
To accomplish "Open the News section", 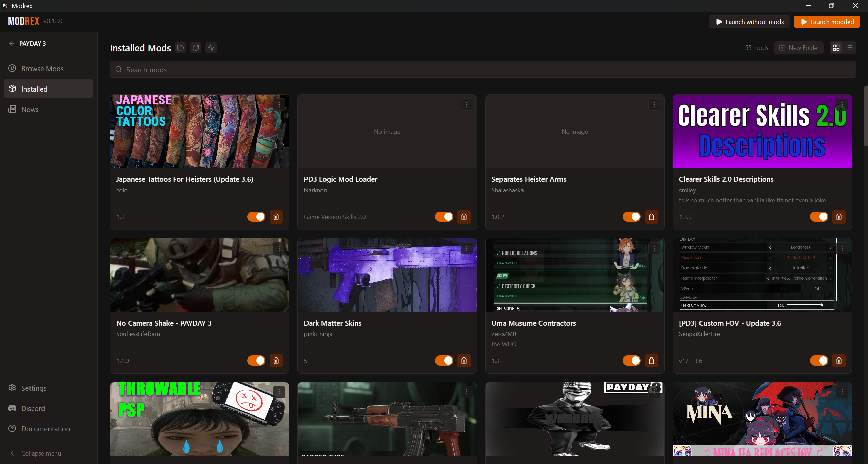I will [48, 109].
